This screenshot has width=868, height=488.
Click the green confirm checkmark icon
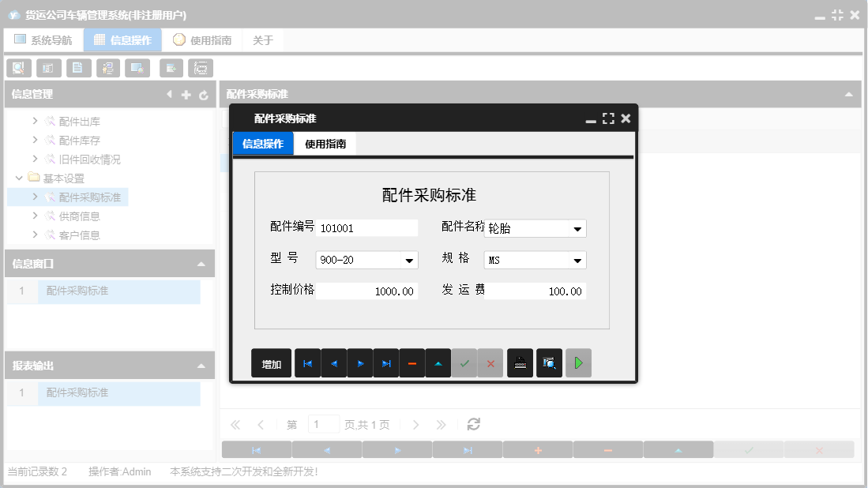(464, 362)
